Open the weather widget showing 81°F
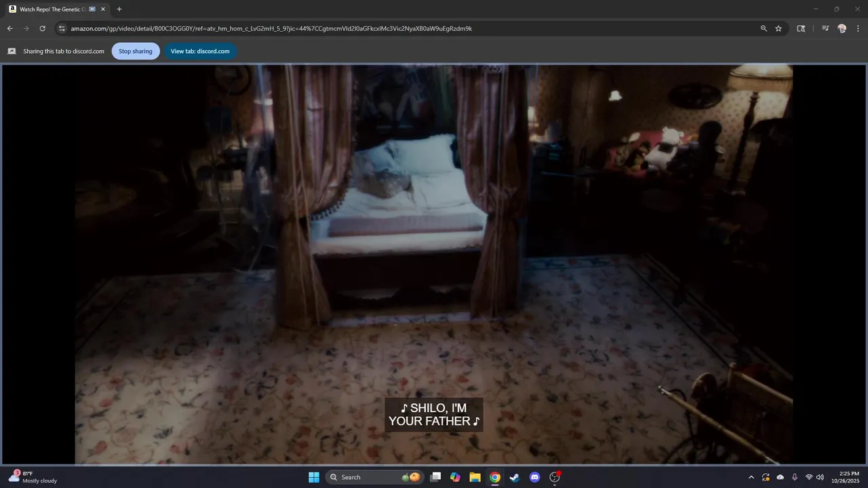Image resolution: width=868 pixels, height=488 pixels. [34, 477]
